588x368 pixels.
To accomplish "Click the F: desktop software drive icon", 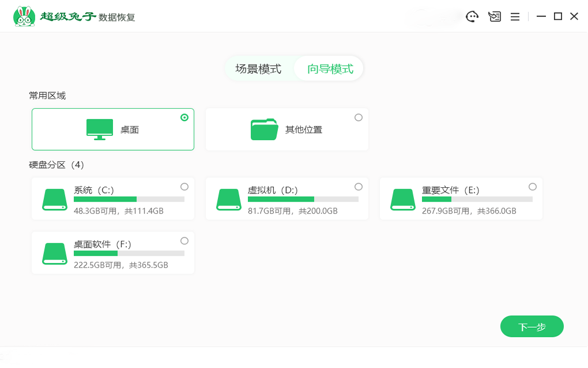I will [x=55, y=253].
